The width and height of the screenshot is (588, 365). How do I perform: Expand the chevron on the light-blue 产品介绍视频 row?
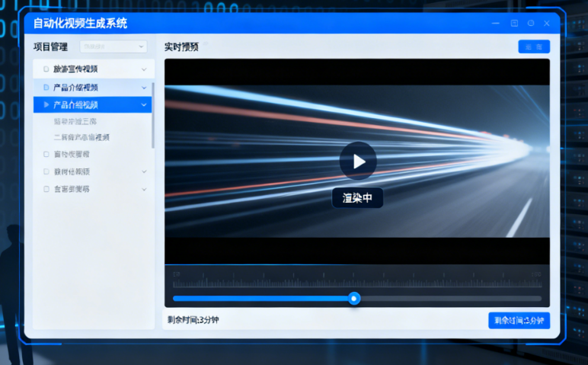click(144, 88)
